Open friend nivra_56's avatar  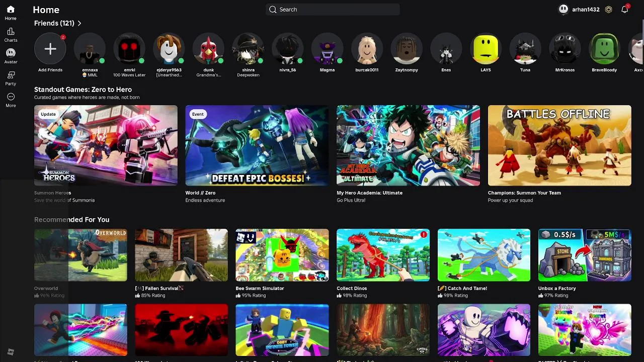pyautogui.click(x=288, y=49)
